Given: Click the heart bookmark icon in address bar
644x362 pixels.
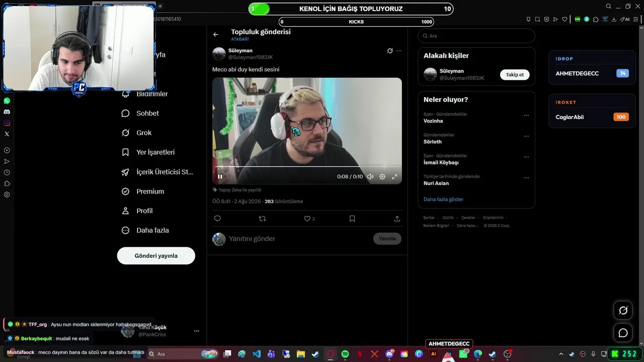Looking at the screenshot, I should point(565,20).
